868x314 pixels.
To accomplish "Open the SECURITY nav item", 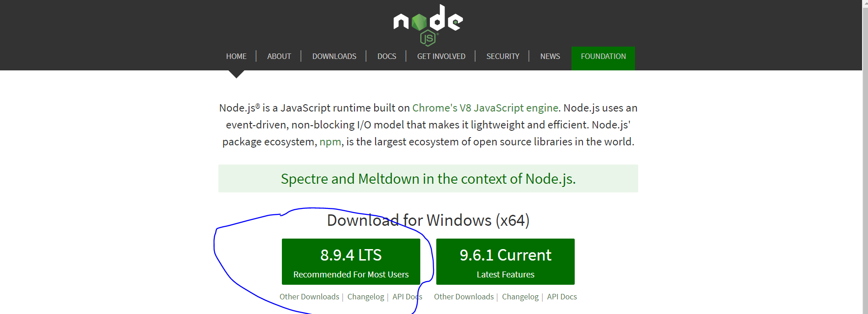I will [x=503, y=56].
